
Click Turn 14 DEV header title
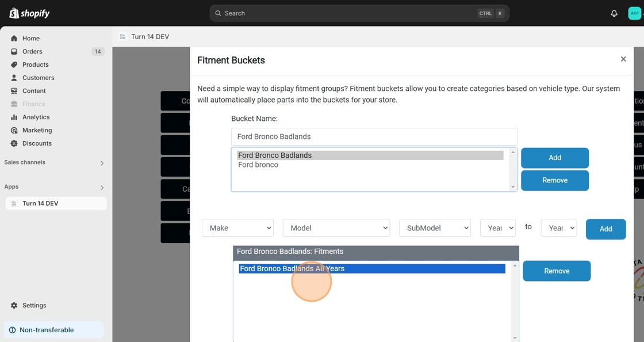coord(150,37)
